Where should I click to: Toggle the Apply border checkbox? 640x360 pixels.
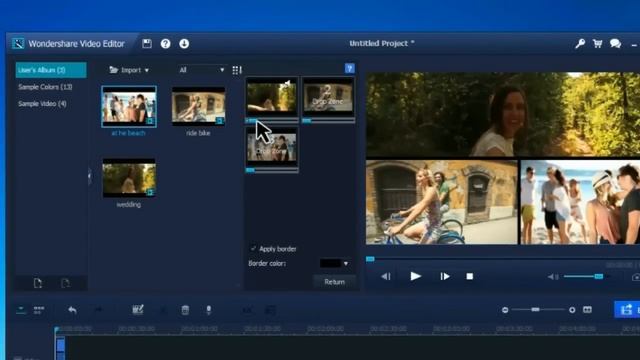[253, 249]
